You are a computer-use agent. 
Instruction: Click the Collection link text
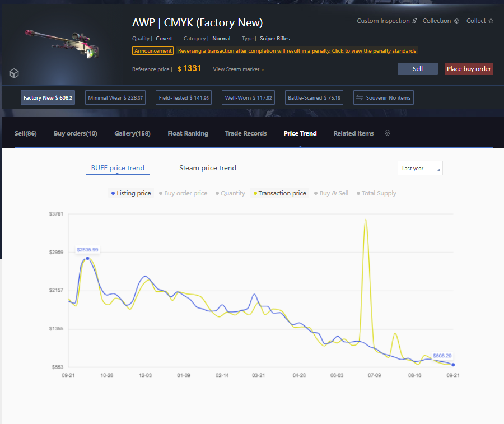click(x=436, y=21)
